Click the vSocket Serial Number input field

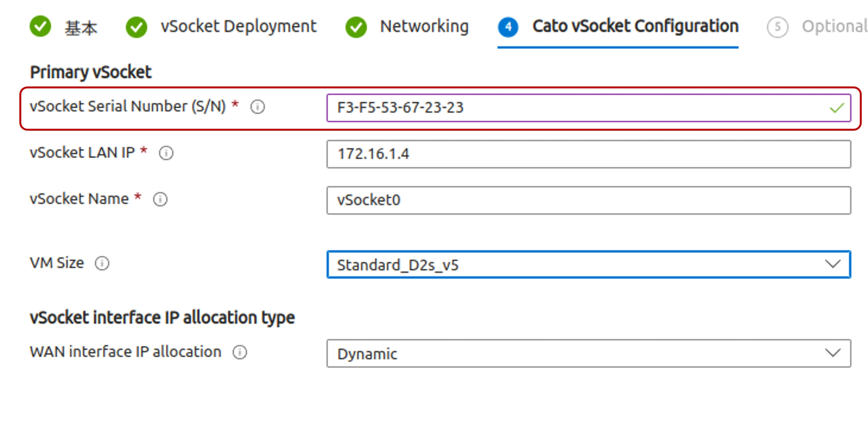589,108
